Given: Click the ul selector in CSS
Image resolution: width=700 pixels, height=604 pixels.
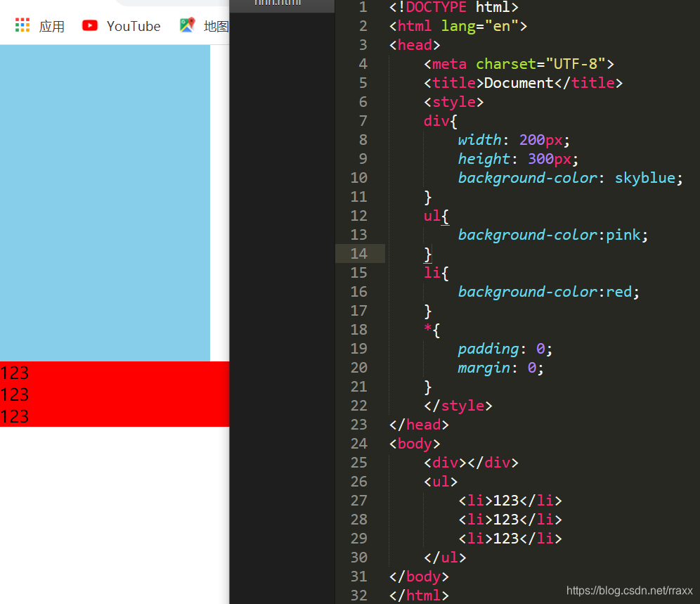Looking at the screenshot, I should (432, 216).
